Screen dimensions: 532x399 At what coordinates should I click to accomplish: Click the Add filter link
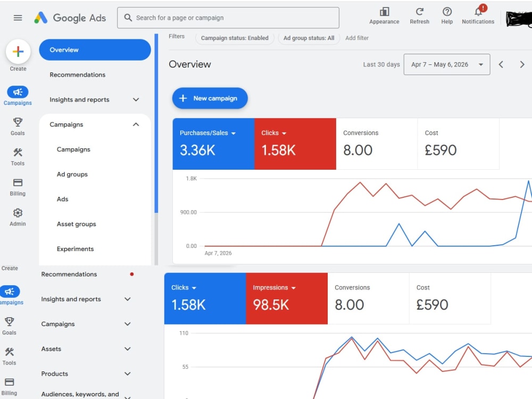pyautogui.click(x=356, y=38)
